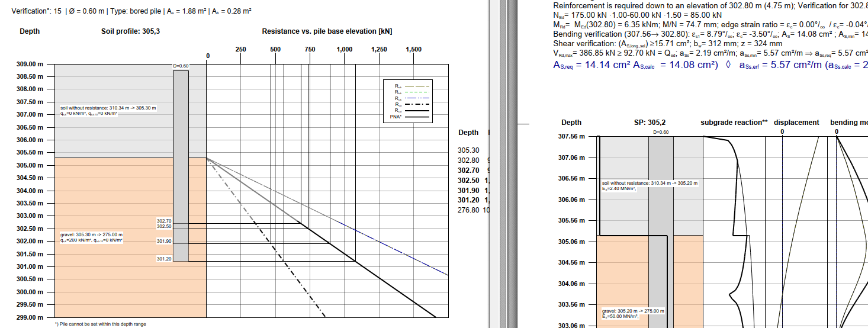Click 'Resistance vs. pile base elevation [kN]' title
This screenshot has height=328, width=868.
327,31
